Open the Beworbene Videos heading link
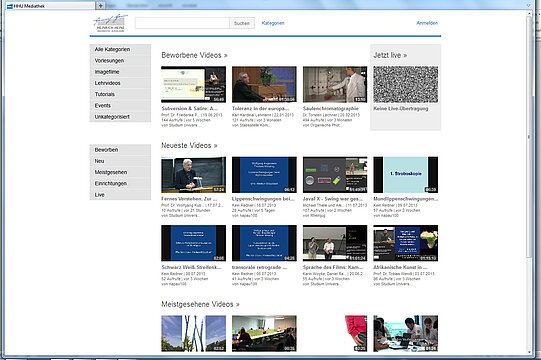Image resolution: width=541 pixels, height=360 pixels. point(194,55)
